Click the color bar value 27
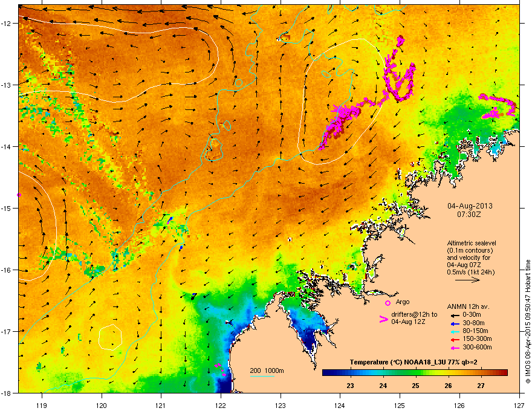Image resolution: width=532 pixels, height=411 pixels. click(x=481, y=386)
